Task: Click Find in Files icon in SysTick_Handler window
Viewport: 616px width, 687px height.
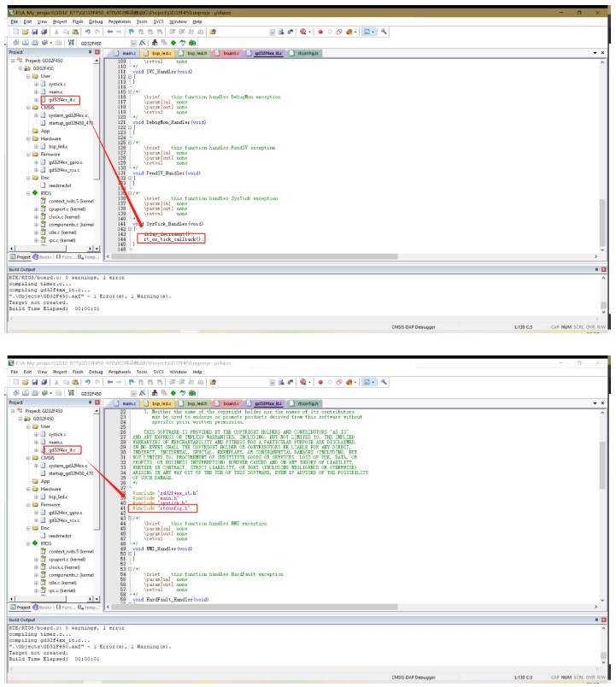Action: 213,32
